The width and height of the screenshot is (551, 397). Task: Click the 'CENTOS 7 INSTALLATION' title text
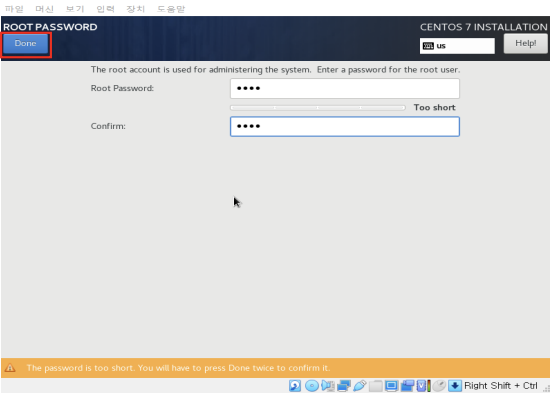tap(484, 27)
